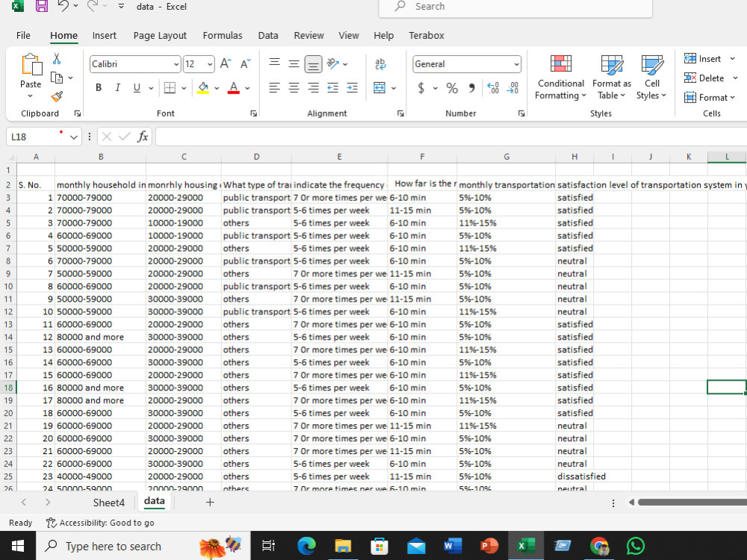747x560 pixels.
Task: Open Format as Table gallery
Action: point(612,77)
